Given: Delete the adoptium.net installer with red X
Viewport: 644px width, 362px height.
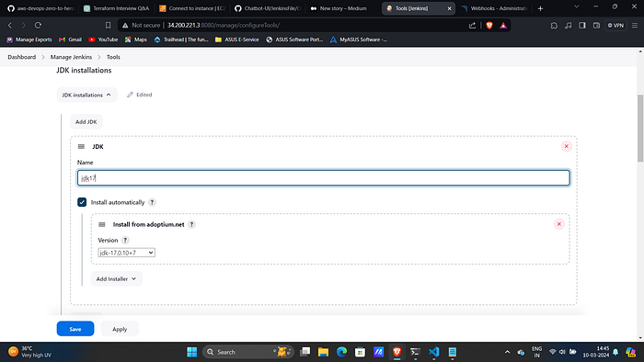Looking at the screenshot, I should pos(559,224).
